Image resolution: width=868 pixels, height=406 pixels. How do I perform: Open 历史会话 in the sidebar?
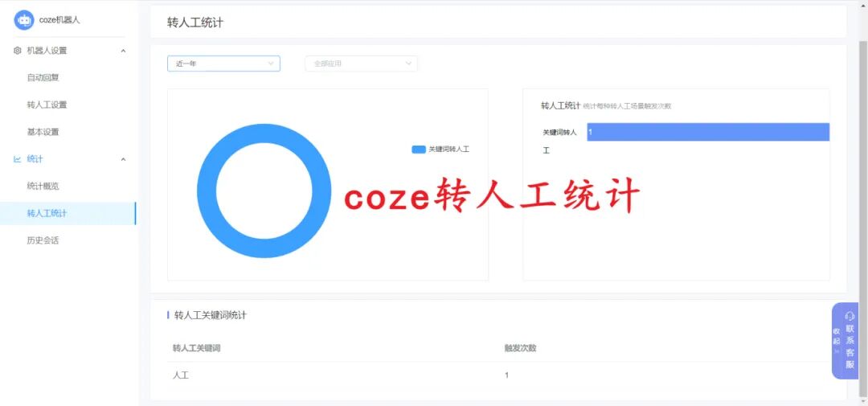pos(43,240)
